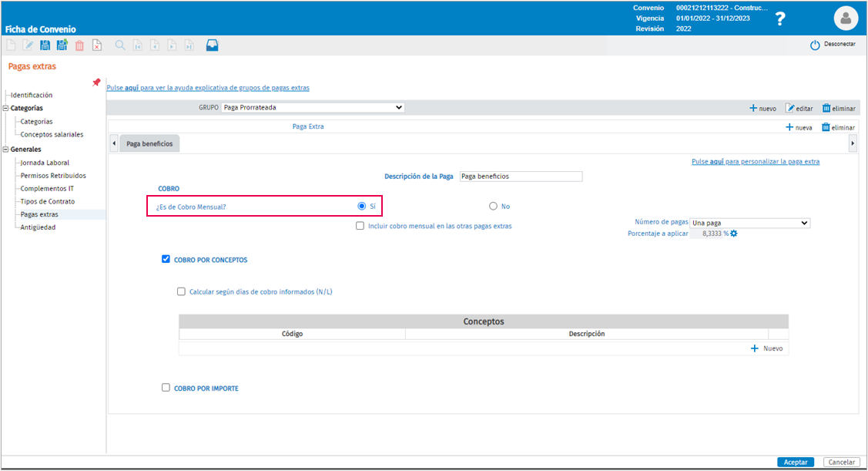Open the GRUPO dropdown 'Paga Prorrateada'
Viewport: 868px width, 471px height.
313,107
